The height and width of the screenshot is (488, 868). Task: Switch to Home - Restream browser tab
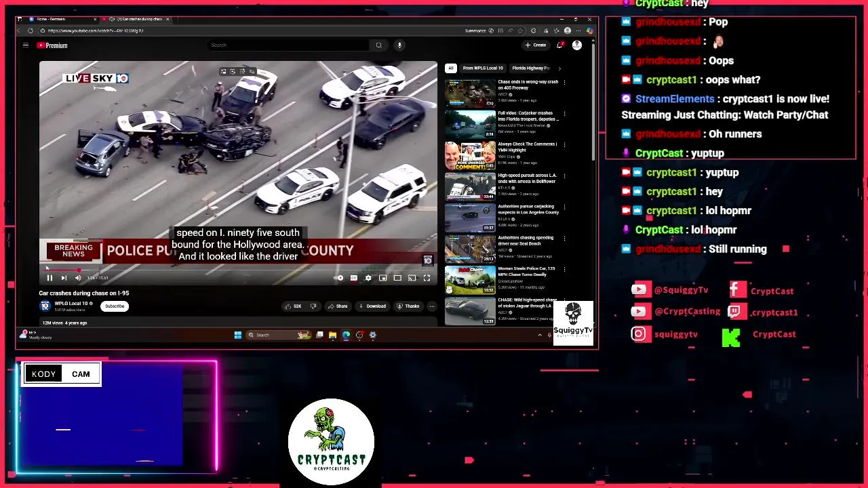(x=61, y=19)
